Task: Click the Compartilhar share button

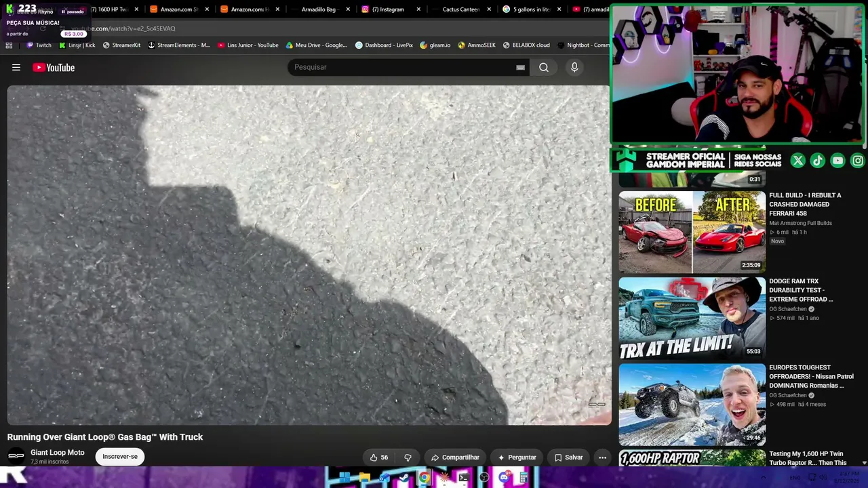Action: pyautogui.click(x=455, y=457)
